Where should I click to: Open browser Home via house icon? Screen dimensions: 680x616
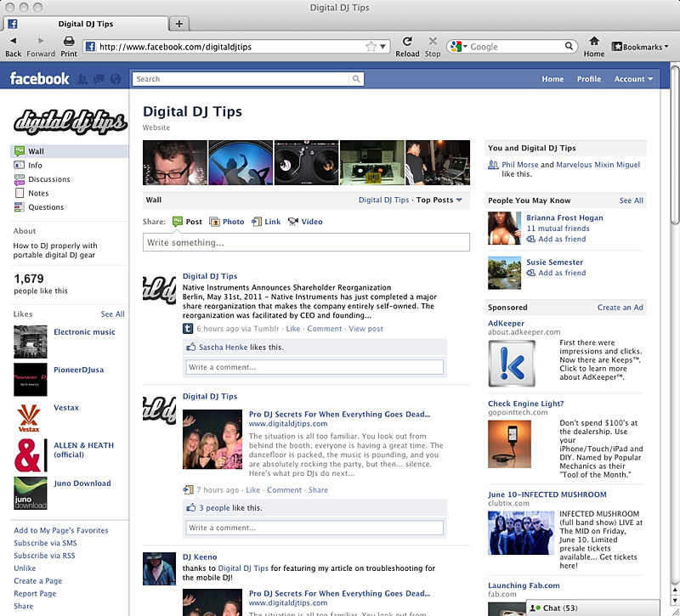pyautogui.click(x=593, y=41)
